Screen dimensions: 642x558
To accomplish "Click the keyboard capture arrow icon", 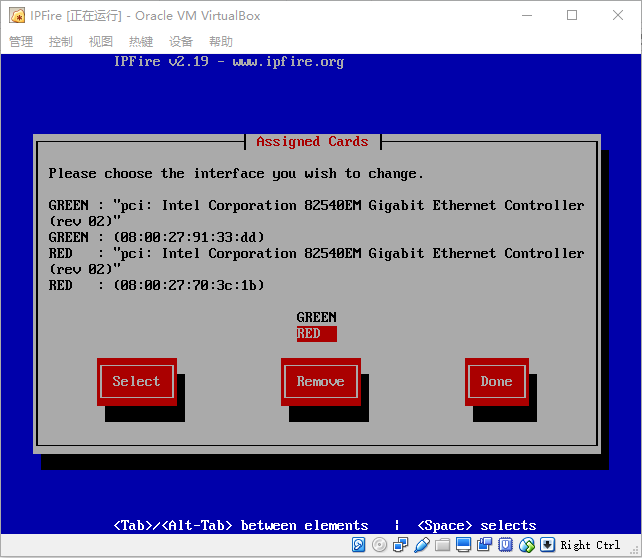I will 547,545.
